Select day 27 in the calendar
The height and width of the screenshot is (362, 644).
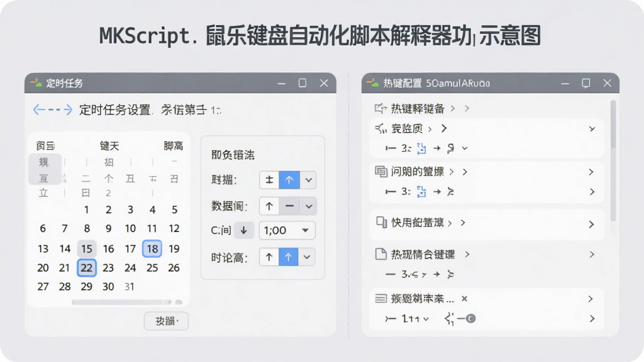tap(43, 287)
